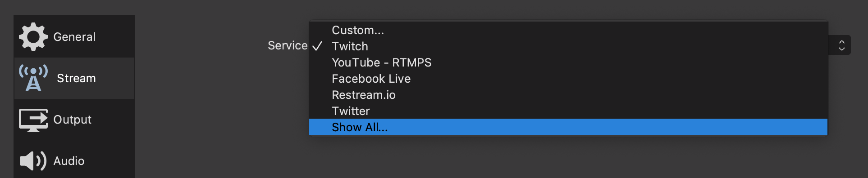The image size is (868, 178).
Task: Select the Twitter service option
Action: click(568, 111)
